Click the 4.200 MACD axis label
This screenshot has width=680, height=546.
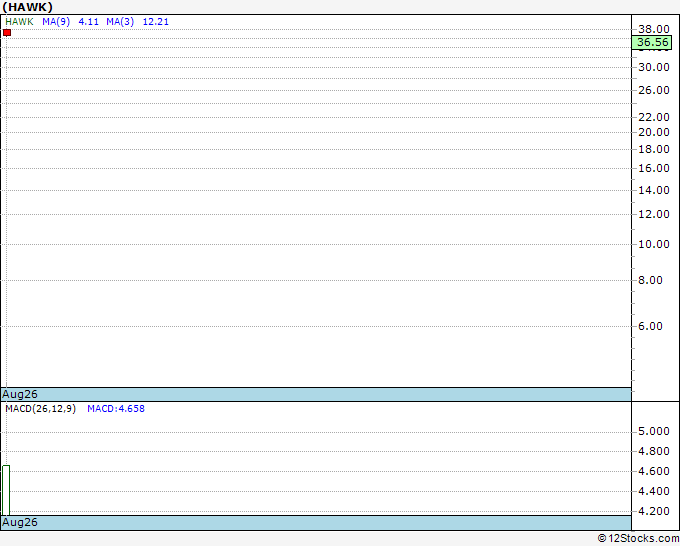654,511
